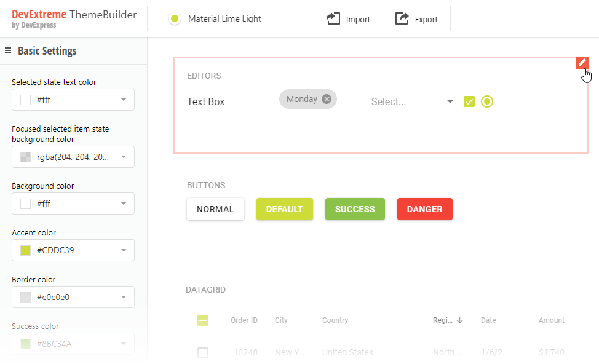Remove the Monday tag with its X icon
This screenshot has height=364, width=599.
(x=327, y=100)
